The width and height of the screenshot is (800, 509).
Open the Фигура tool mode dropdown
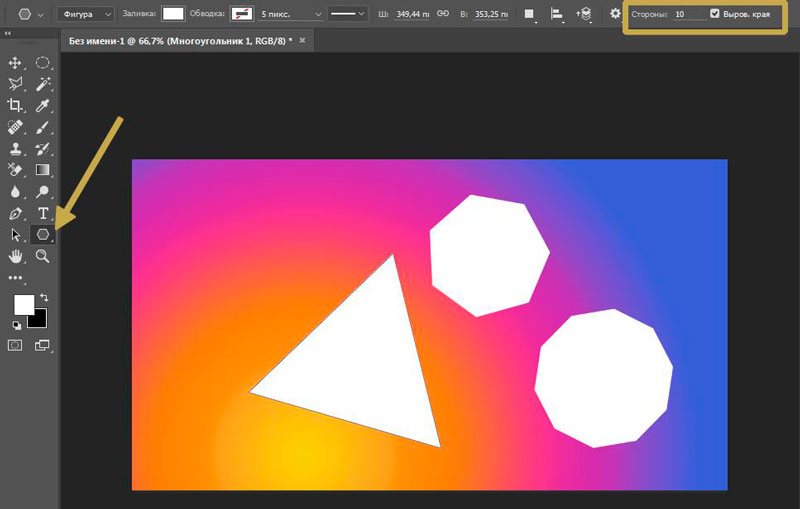85,14
